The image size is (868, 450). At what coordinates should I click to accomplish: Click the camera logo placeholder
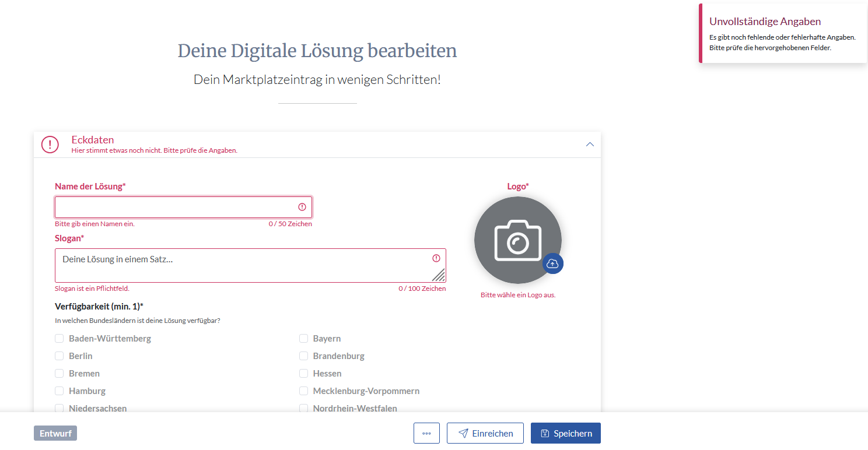tap(517, 240)
